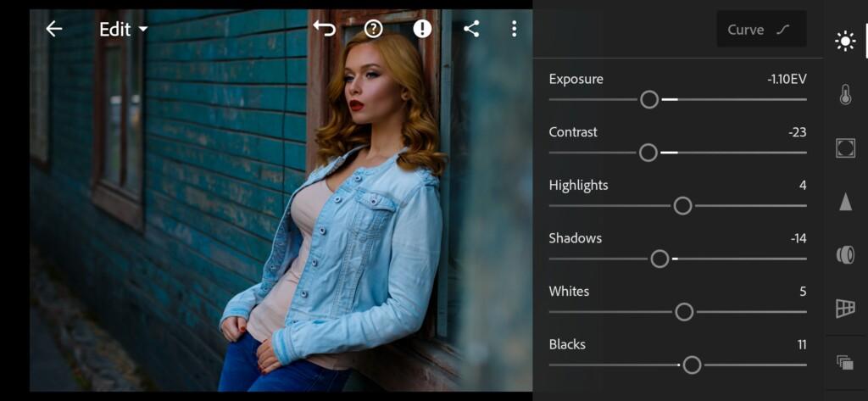Select the Light panel sun icon
This screenshot has width=868, height=401.
pyautogui.click(x=845, y=41)
